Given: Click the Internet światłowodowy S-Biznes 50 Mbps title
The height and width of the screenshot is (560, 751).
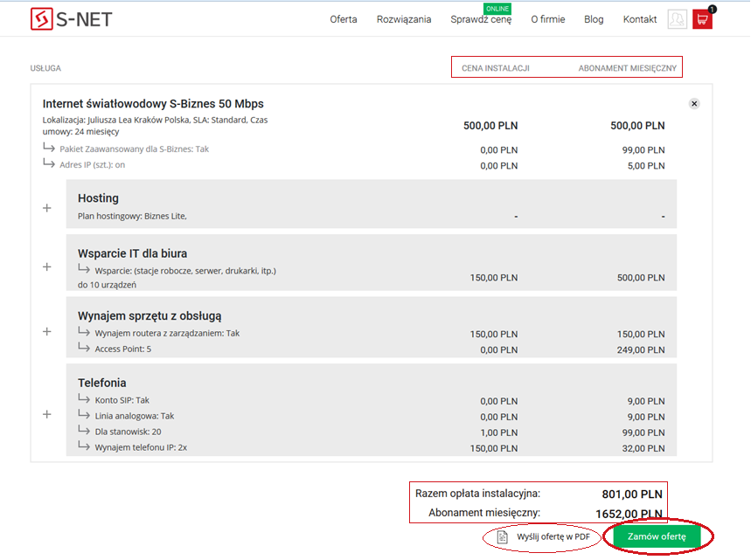Looking at the screenshot, I should click(153, 104).
